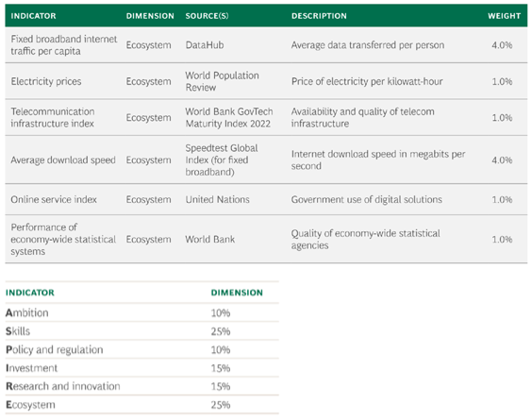Click 'Government use of digital solutions' description

click(x=366, y=199)
